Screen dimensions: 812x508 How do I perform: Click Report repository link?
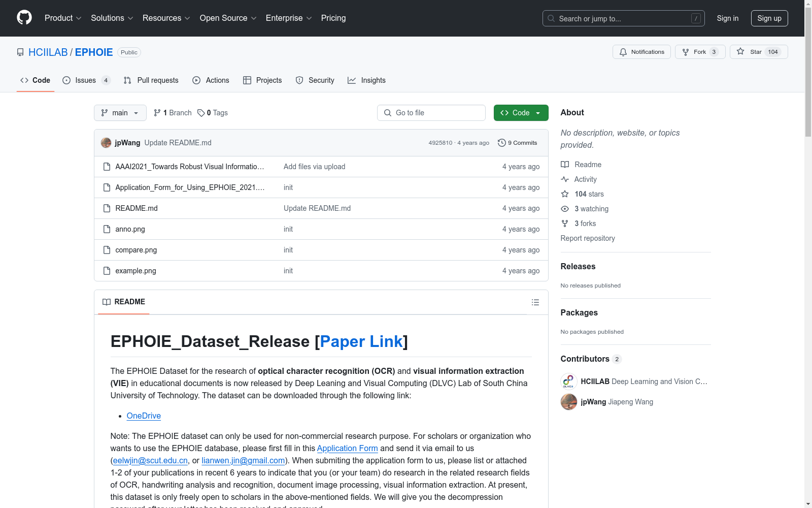588,238
